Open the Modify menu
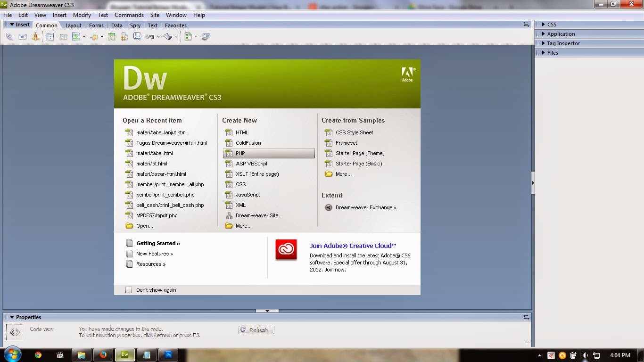The width and height of the screenshot is (644, 362). pyautogui.click(x=82, y=15)
